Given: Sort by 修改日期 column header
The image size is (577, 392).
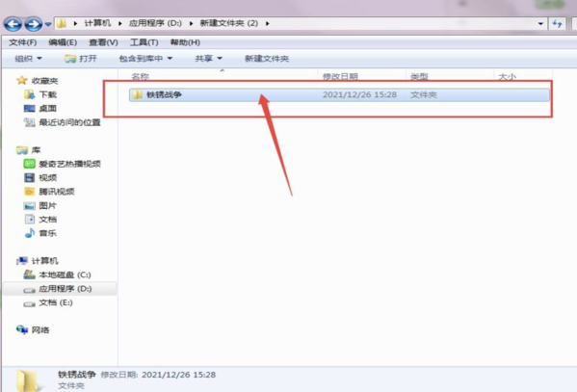Looking at the screenshot, I should click(x=340, y=76).
